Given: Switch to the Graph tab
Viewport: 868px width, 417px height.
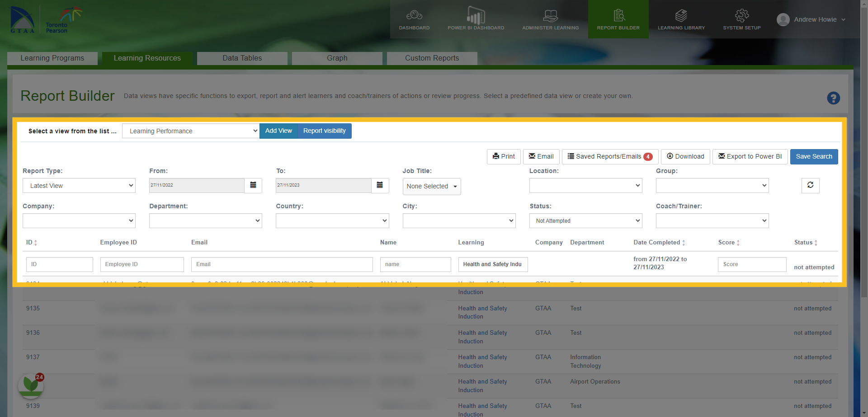Looking at the screenshot, I should point(337,58).
